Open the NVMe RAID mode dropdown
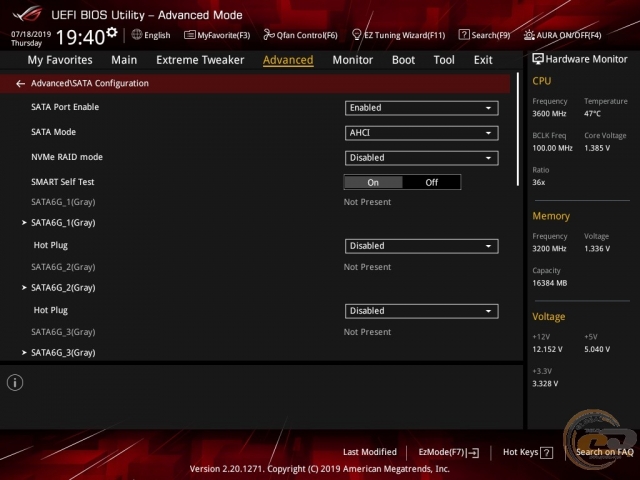 (x=422, y=158)
